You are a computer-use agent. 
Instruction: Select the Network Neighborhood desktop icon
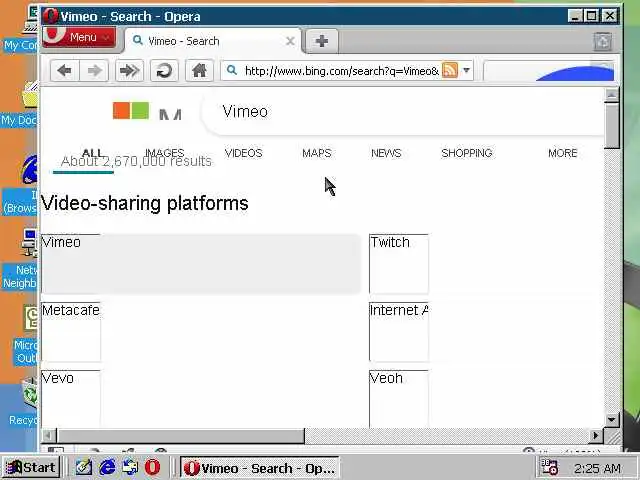point(20,258)
